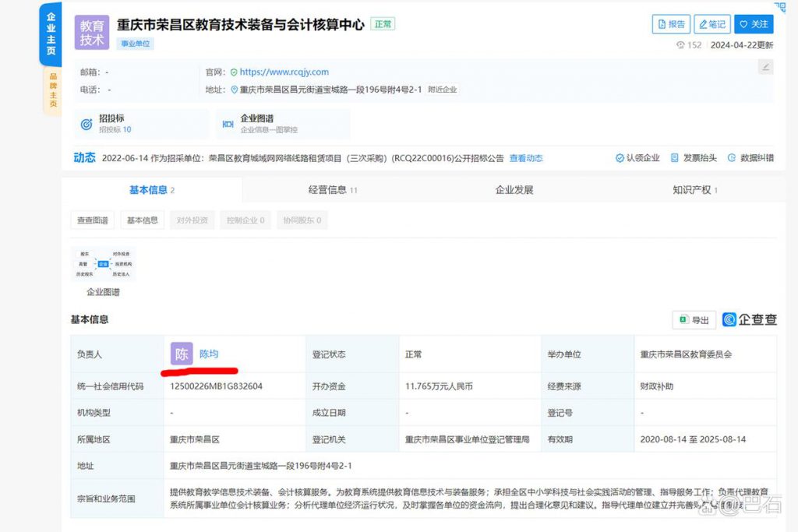Viewport: 798px width, 532px height.
Task: Click 认领企业 claim company icon
Action: [620, 158]
